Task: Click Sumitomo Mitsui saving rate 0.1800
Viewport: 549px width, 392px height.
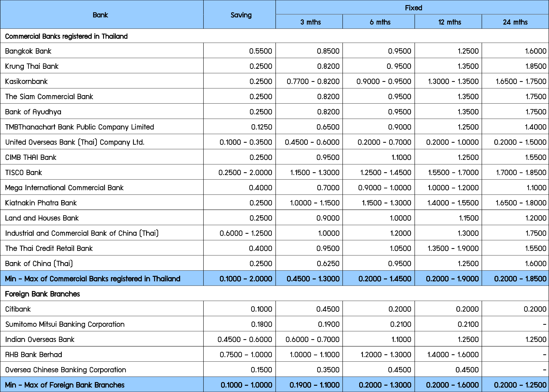Action: click(x=261, y=324)
